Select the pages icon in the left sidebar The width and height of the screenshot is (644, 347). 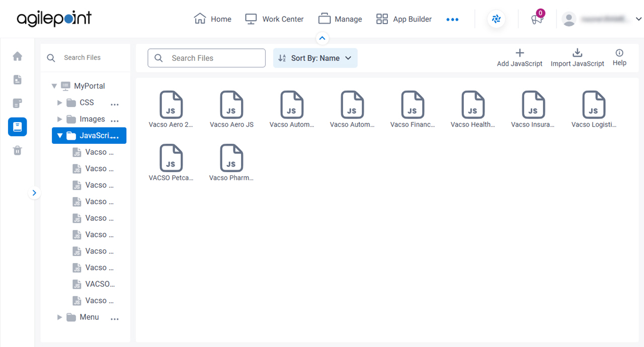pos(18,79)
